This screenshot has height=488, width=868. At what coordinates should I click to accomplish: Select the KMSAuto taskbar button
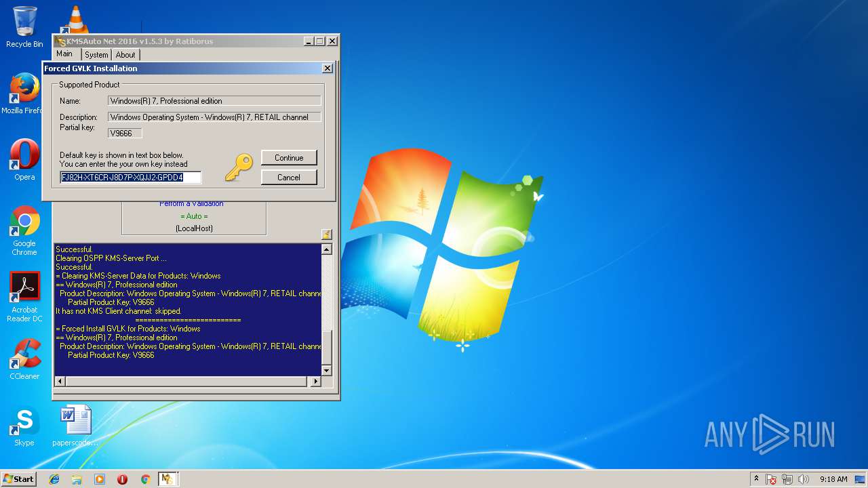(x=167, y=479)
